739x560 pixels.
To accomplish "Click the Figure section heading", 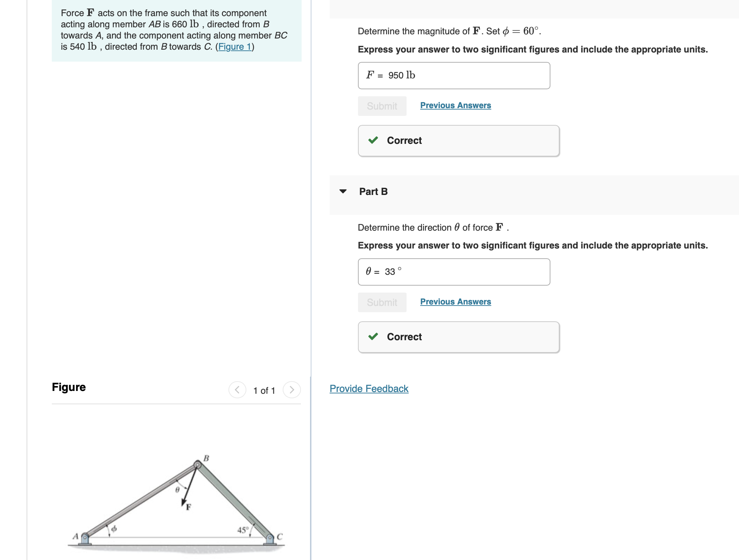I will 69,387.
